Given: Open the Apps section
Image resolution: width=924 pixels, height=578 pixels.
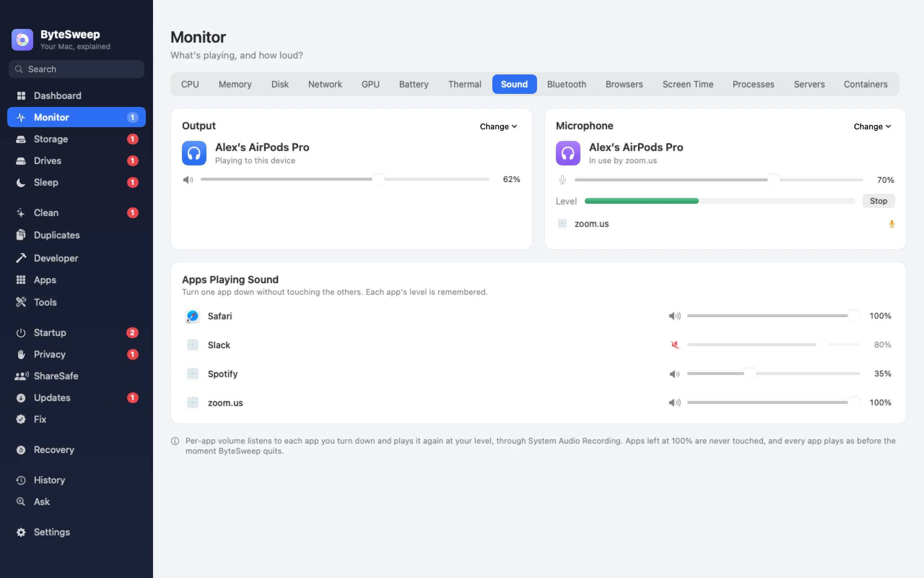Looking at the screenshot, I should (x=77, y=280).
